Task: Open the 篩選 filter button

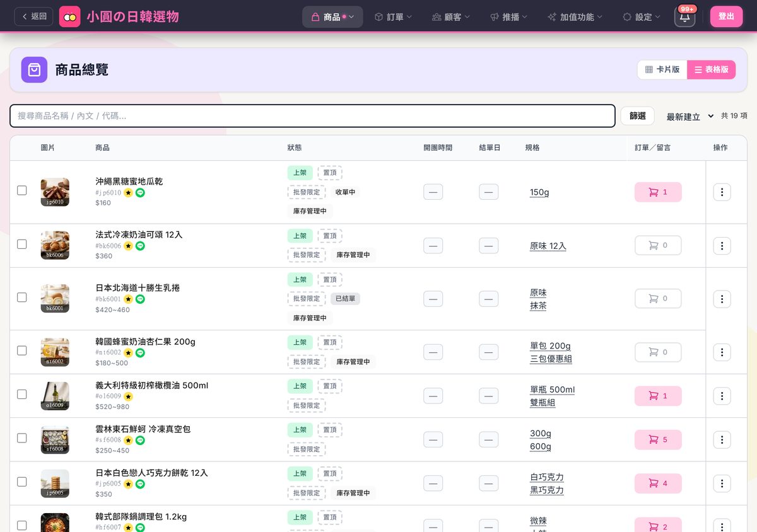Action: tap(638, 116)
